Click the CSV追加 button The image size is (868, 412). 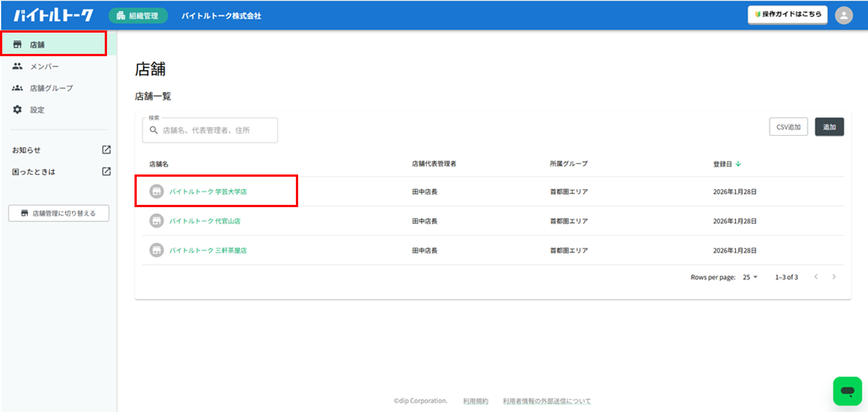pyautogui.click(x=788, y=127)
